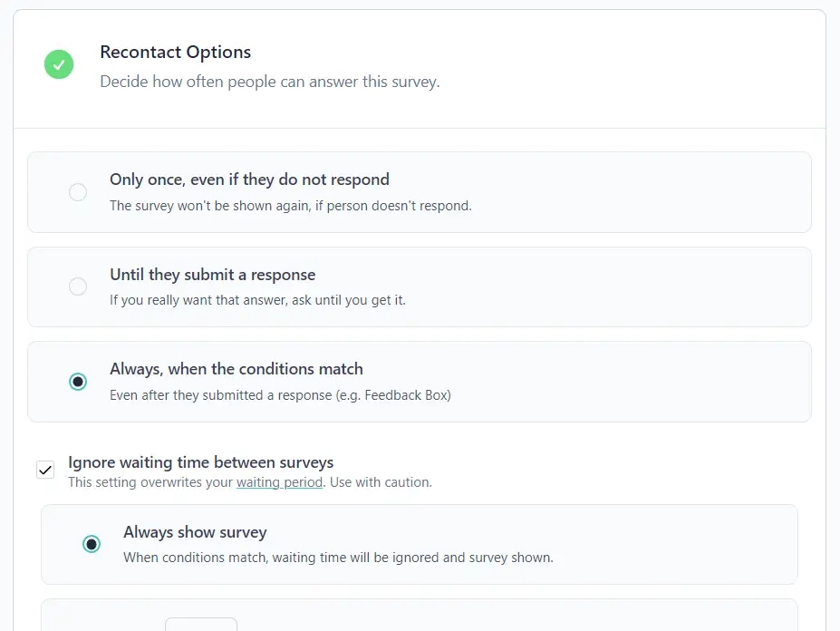Click 'Ignore waiting time between surveys' label
The width and height of the screenshot is (840, 631).
(x=200, y=462)
